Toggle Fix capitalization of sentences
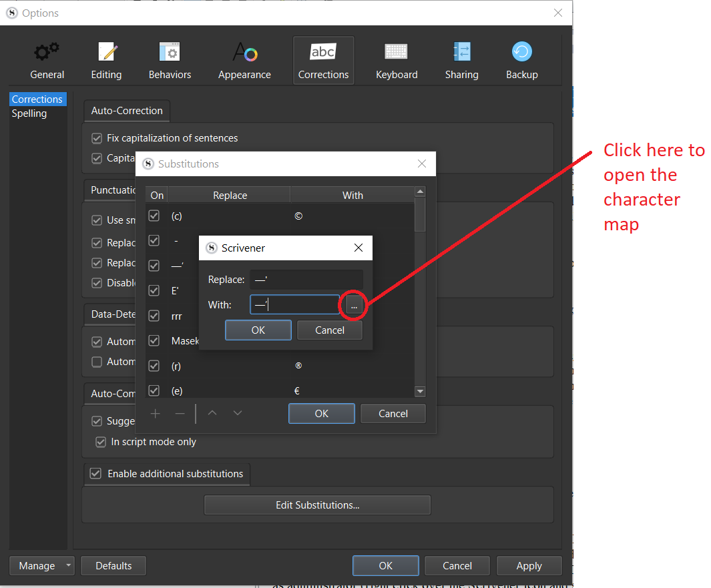This screenshot has width=711, height=588. pos(97,138)
